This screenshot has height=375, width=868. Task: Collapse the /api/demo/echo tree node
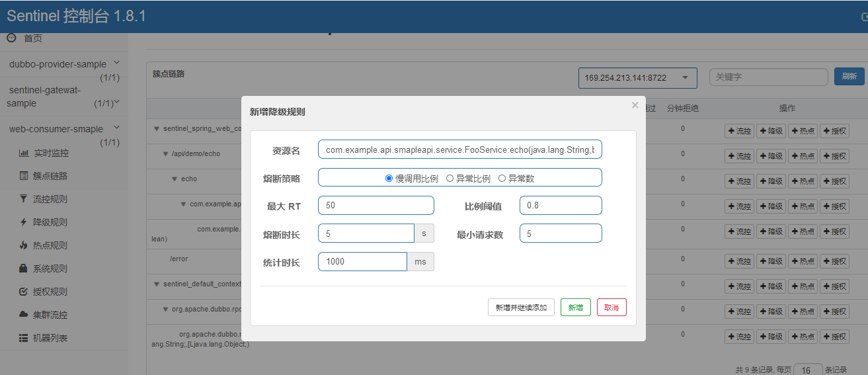[x=166, y=153]
